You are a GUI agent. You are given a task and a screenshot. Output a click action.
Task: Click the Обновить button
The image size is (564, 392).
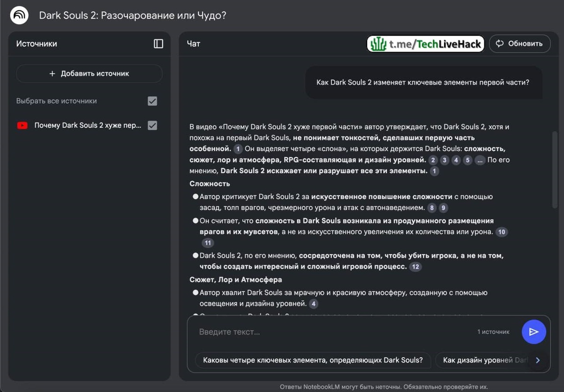[520, 44]
